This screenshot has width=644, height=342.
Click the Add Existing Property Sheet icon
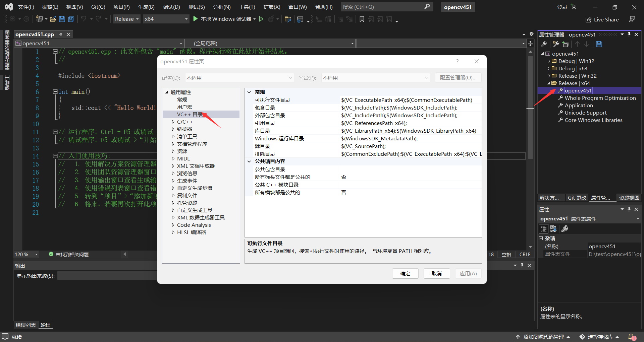point(566,44)
